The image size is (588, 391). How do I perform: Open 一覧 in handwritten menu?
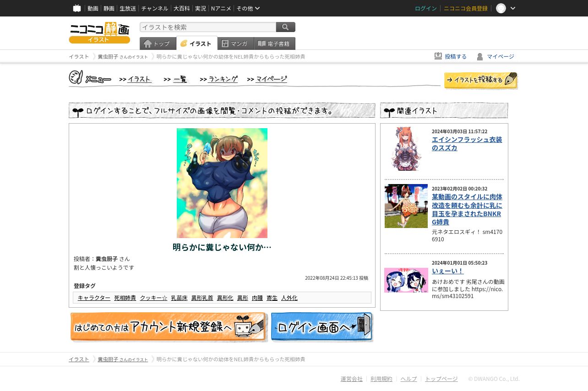[x=180, y=79]
